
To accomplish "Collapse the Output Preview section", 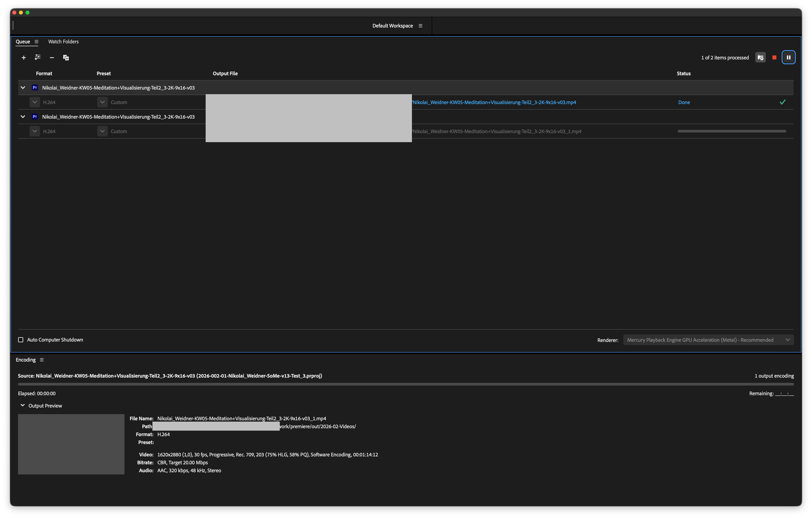I will point(23,405).
